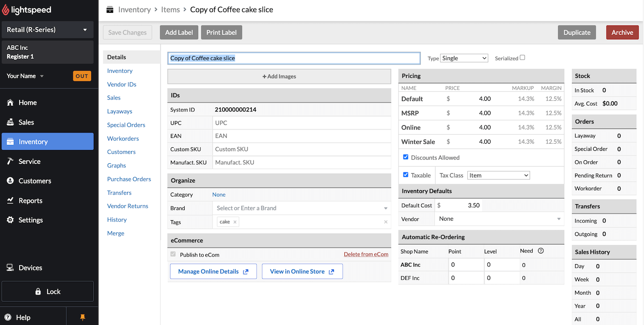
Task: Open the History tab
Action: [x=117, y=220]
